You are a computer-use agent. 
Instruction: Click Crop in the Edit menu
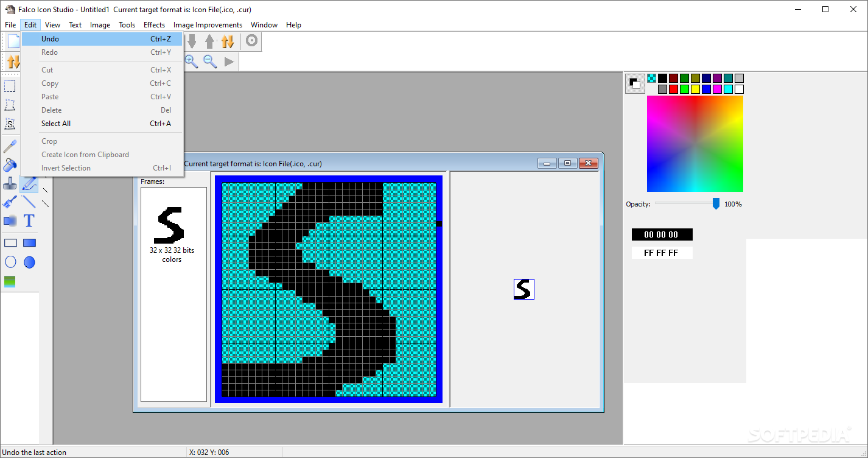pos(102,141)
